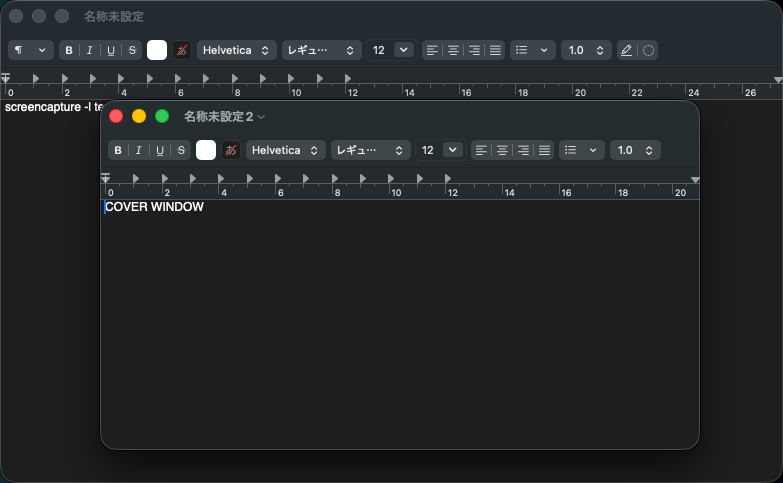The height and width of the screenshot is (483, 783).
Task: Click left indent marker on back ruler
Action: point(5,78)
